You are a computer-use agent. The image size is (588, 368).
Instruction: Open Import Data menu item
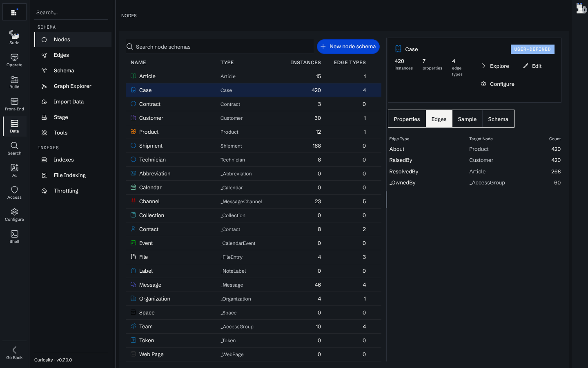point(73,102)
